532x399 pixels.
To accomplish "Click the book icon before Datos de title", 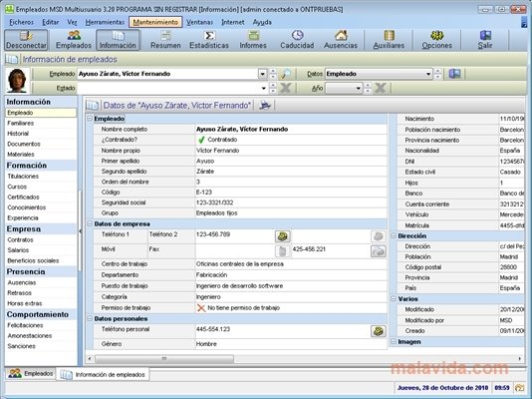I will coord(92,106).
